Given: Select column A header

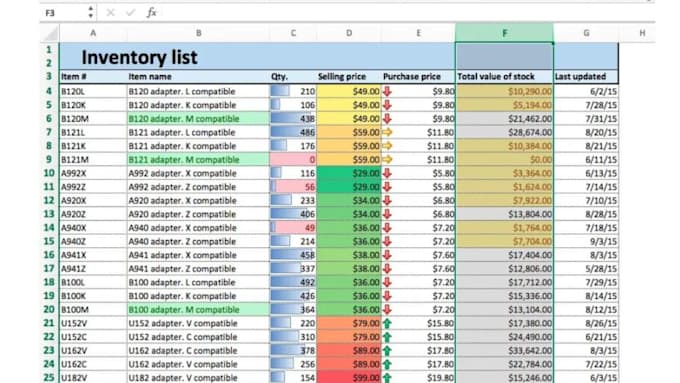Looking at the screenshot, I should [x=93, y=33].
